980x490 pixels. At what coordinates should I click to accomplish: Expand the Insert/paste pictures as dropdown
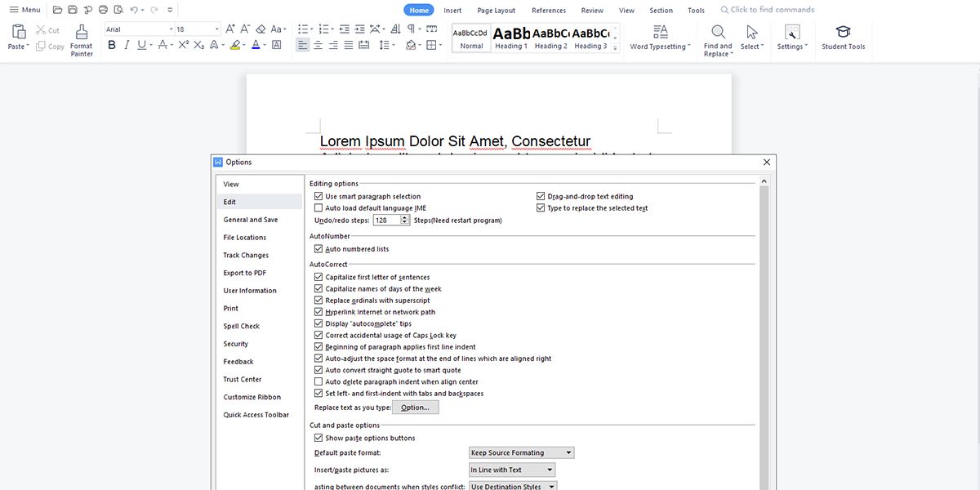point(512,470)
